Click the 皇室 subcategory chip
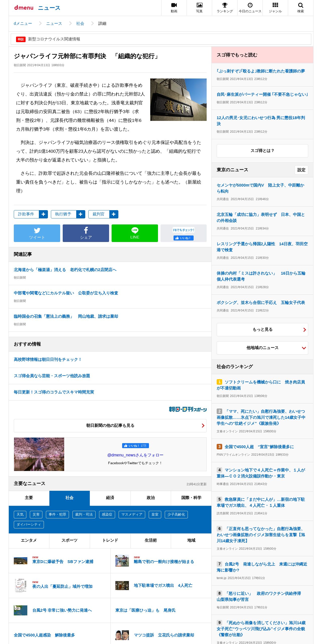 155,515
